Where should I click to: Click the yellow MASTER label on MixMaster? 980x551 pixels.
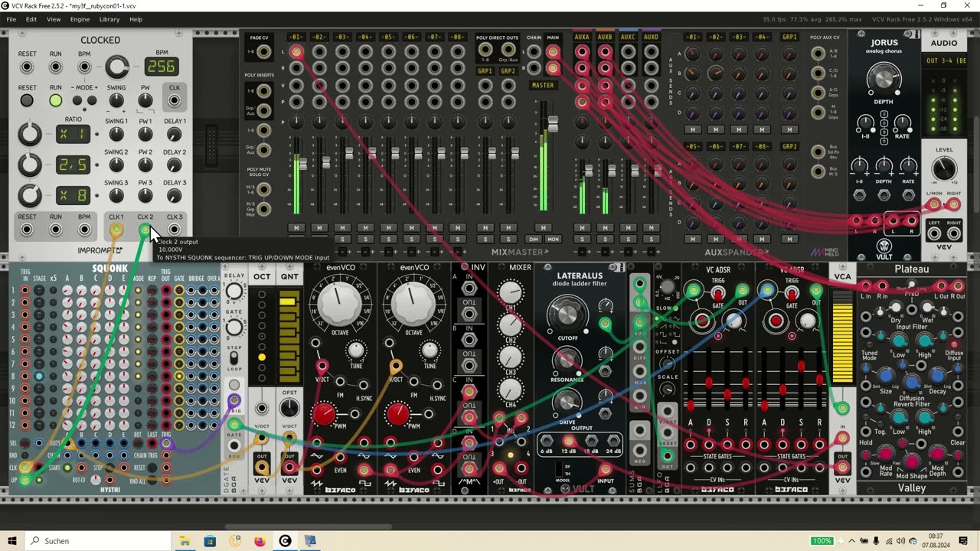543,85
